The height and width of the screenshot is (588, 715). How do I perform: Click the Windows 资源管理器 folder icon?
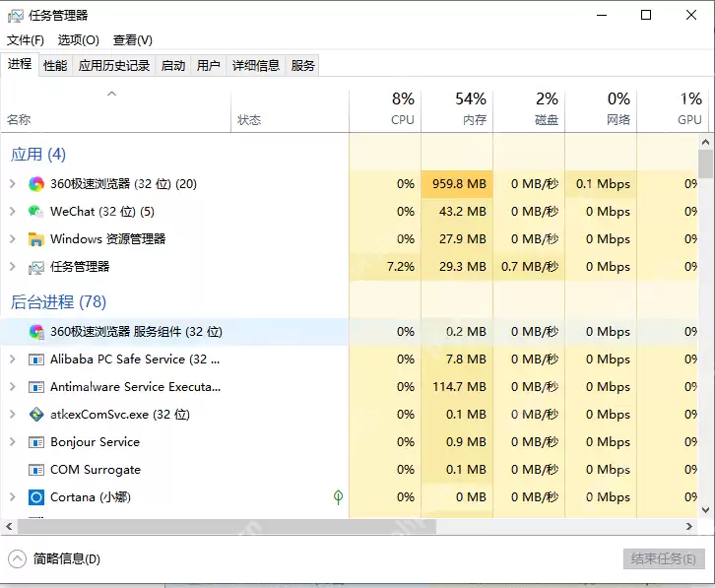point(36,239)
